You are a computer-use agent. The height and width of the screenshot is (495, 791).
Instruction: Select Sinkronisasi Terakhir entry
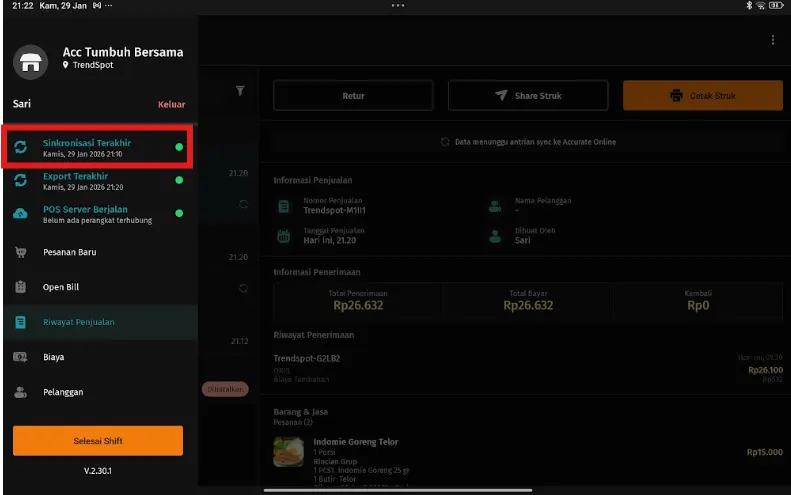point(97,147)
